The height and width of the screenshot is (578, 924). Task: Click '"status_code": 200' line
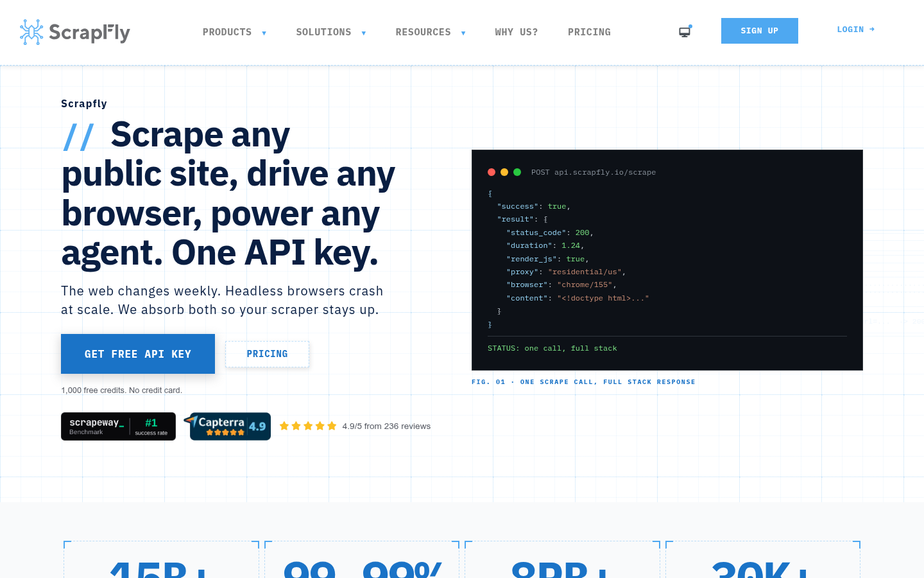pos(550,232)
